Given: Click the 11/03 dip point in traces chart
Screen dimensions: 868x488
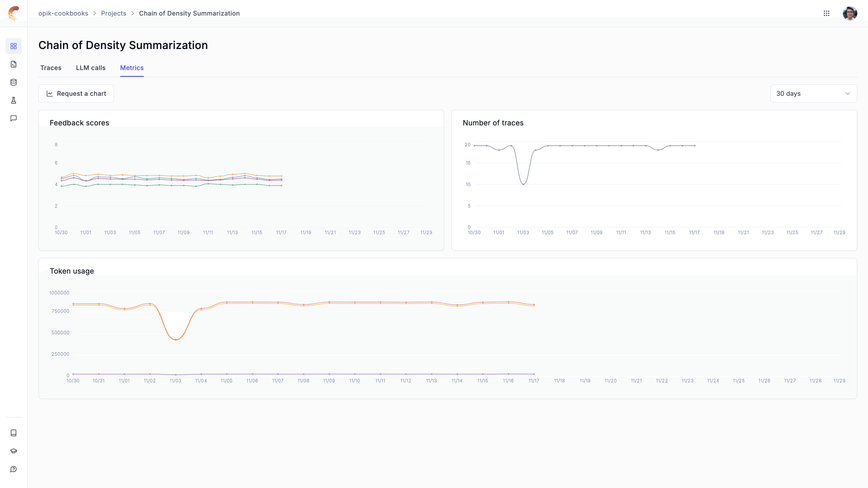Looking at the screenshot, I should click(x=523, y=184).
